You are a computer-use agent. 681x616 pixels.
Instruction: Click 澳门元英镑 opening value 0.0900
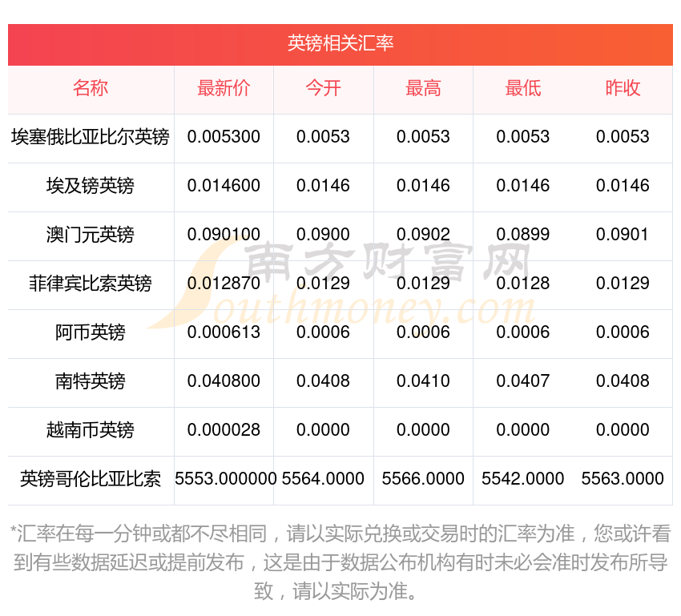(x=323, y=235)
